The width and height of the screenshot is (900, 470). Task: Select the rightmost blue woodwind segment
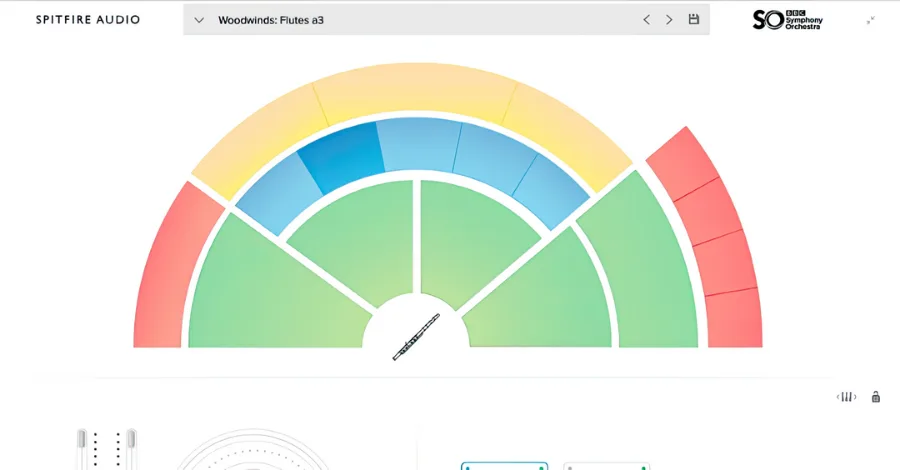point(550,192)
